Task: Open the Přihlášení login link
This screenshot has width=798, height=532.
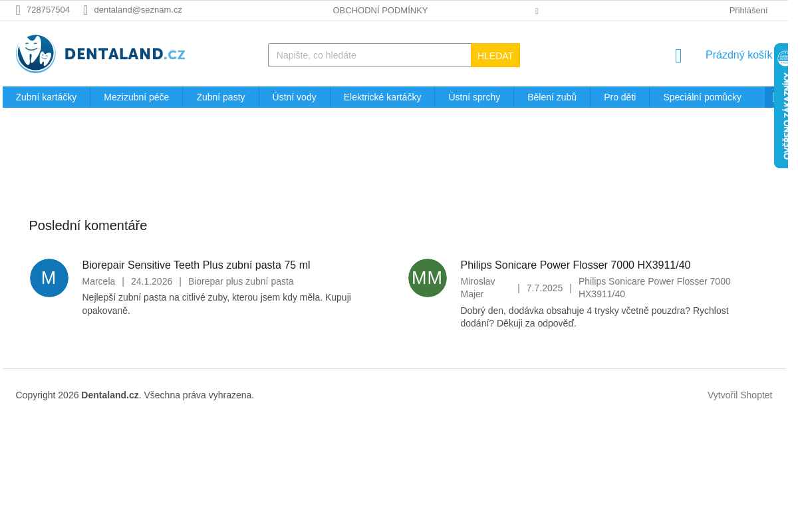Action: click(748, 11)
